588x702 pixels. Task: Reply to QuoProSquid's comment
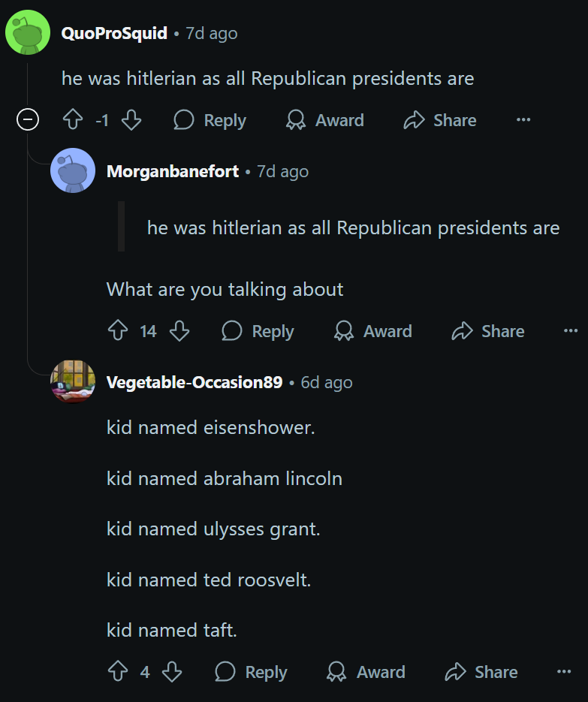click(210, 120)
